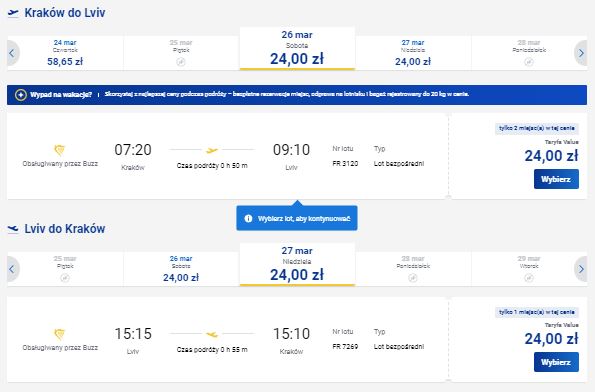Select 26 mar outbound date tab
This screenshot has height=392, width=595.
coord(297,49)
